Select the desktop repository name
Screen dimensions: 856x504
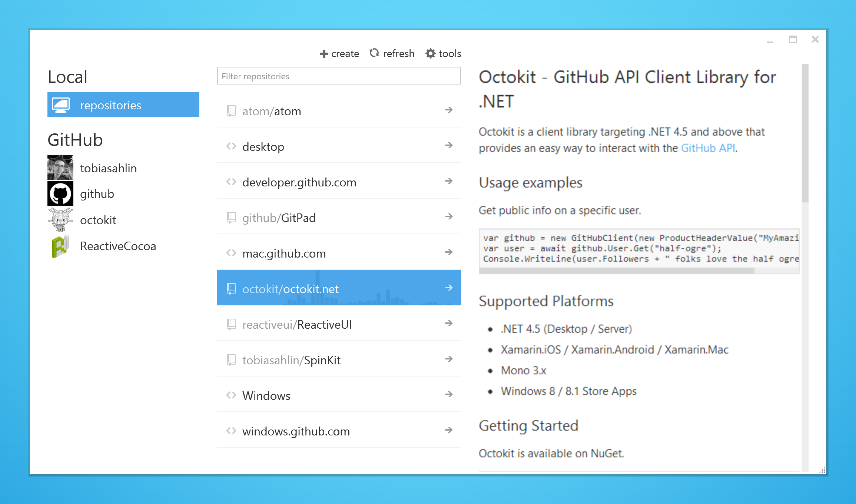coord(263,147)
